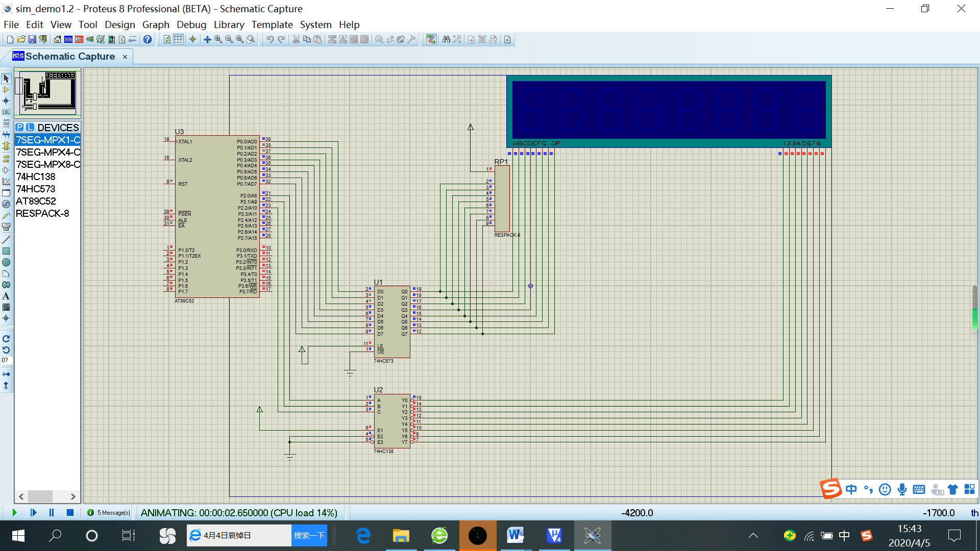Select the Text Script Mode tool
This screenshot has height=551, width=980.
(x=6, y=123)
